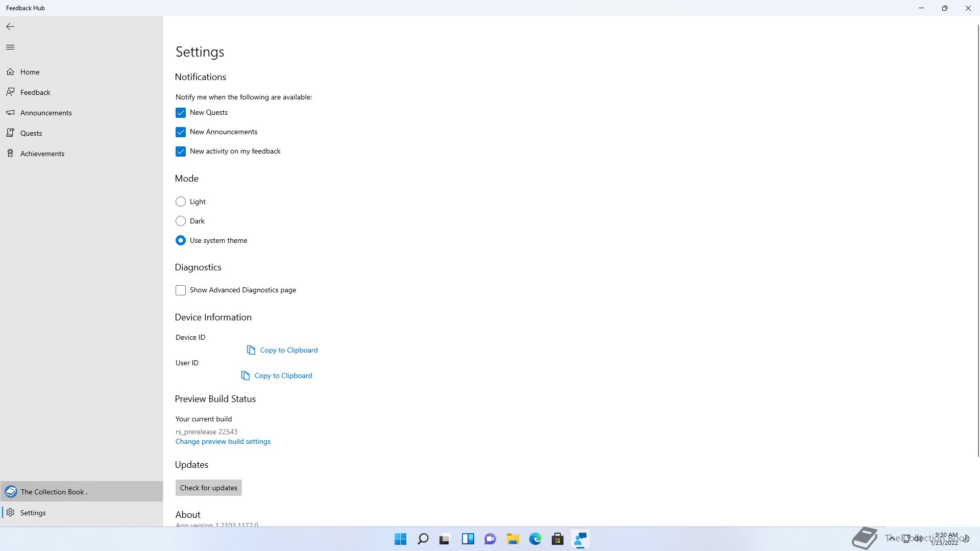Open the Feedback section
Image resolution: width=980 pixels, height=551 pixels.
tap(82, 92)
